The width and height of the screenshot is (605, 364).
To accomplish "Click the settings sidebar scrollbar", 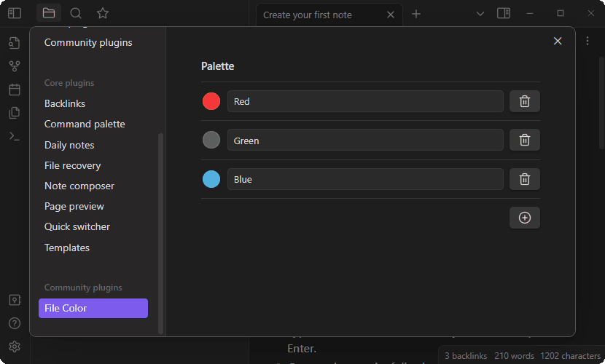I will tap(160, 234).
